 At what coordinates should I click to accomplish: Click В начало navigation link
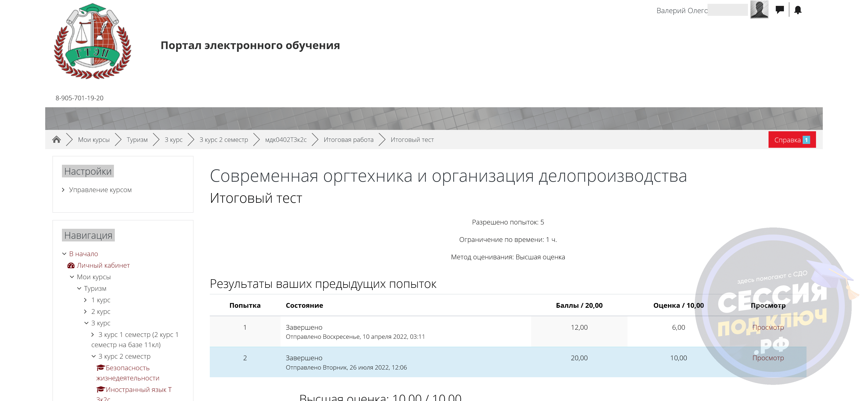(83, 254)
